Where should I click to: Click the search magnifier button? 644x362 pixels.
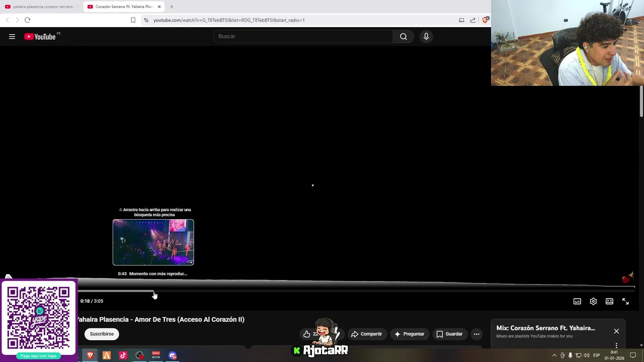click(404, 36)
